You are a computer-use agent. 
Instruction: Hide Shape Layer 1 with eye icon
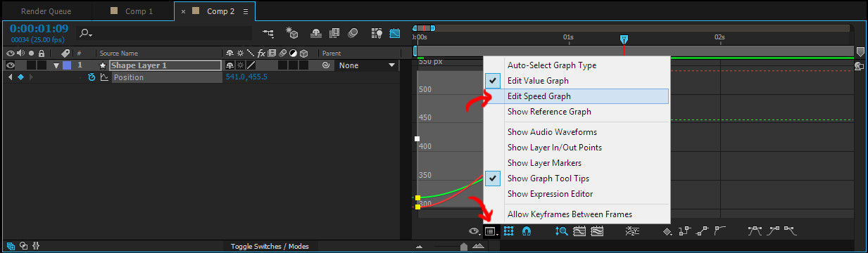11,65
